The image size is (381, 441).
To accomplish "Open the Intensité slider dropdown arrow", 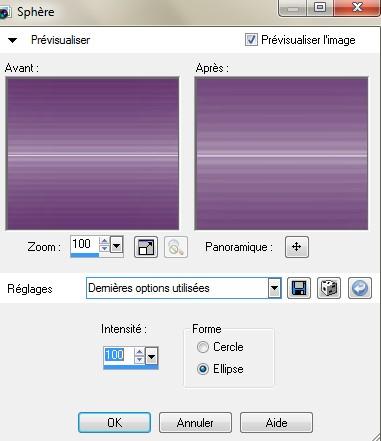I will tap(151, 357).
